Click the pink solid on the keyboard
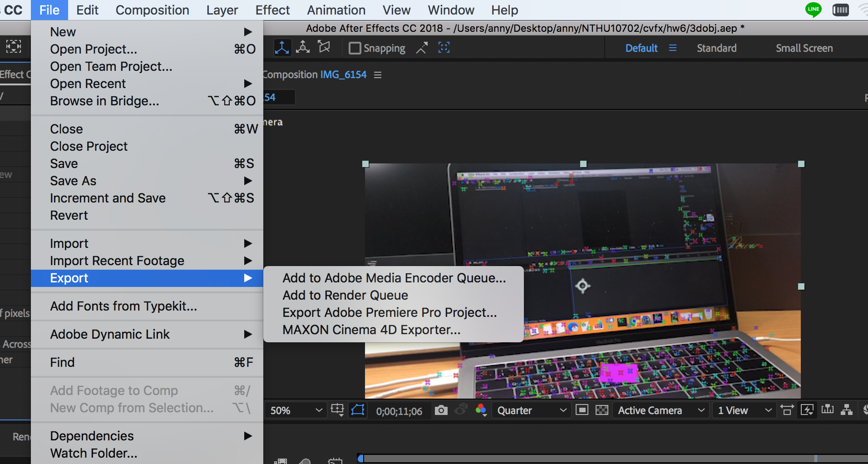Viewport: 868px width, 464px height. point(619,373)
